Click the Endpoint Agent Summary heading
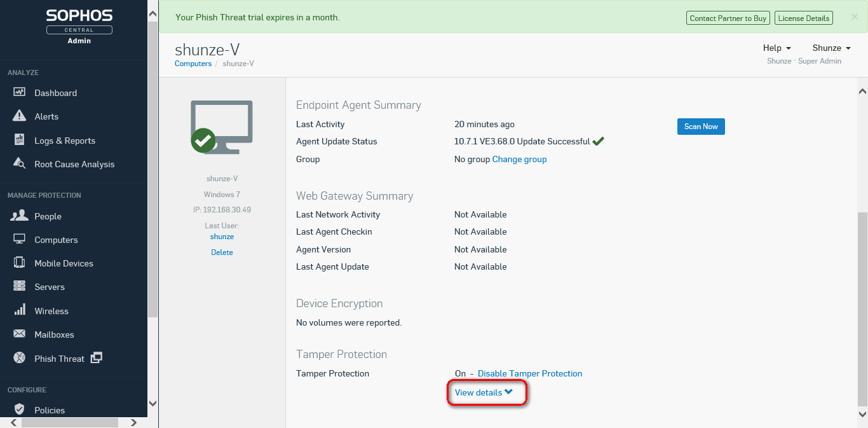This screenshot has height=428, width=868. click(358, 105)
